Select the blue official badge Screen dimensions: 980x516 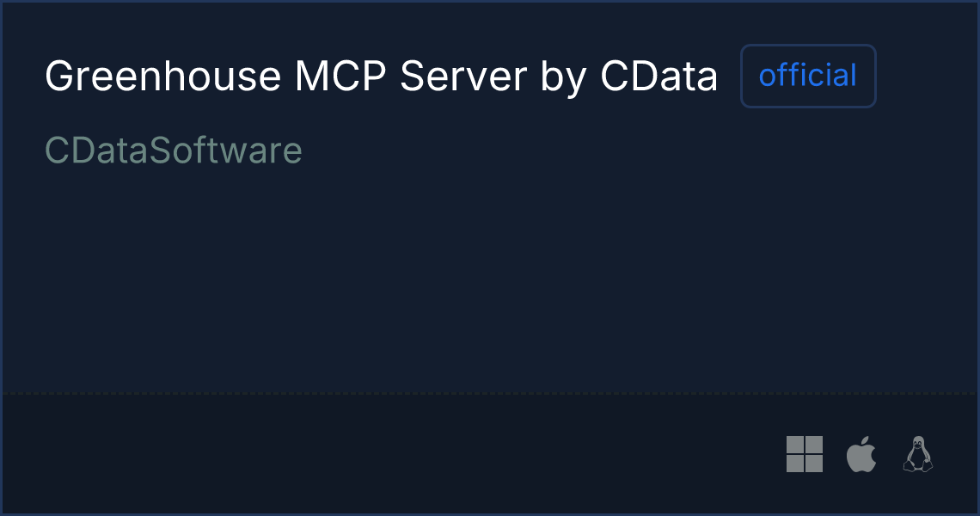pos(808,76)
